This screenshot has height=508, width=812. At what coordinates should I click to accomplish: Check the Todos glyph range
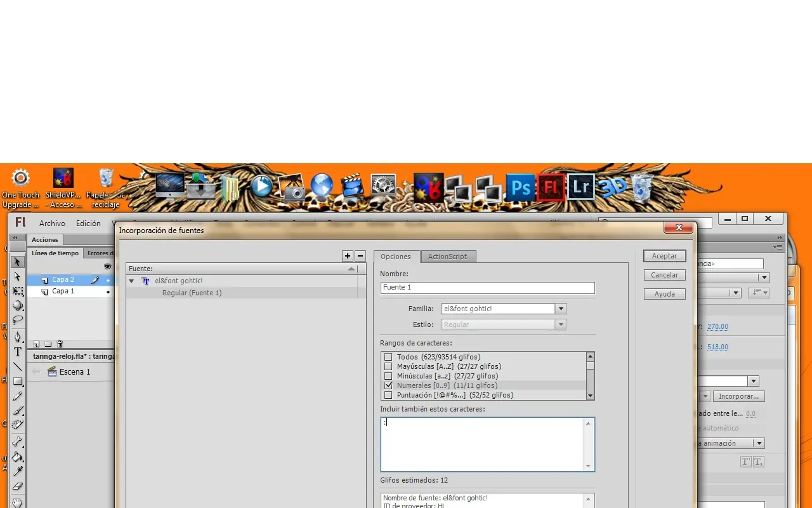tap(388, 357)
